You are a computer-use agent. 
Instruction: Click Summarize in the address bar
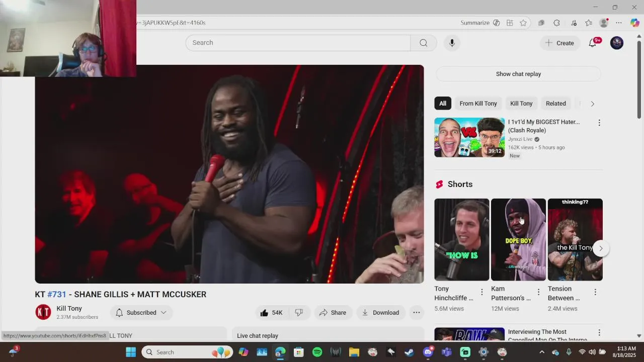(x=480, y=23)
